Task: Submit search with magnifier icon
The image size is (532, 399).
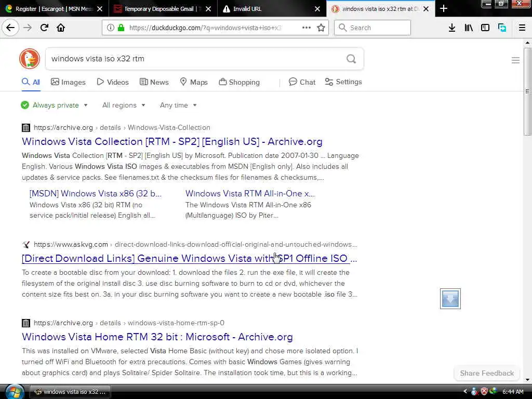Action: (x=351, y=59)
